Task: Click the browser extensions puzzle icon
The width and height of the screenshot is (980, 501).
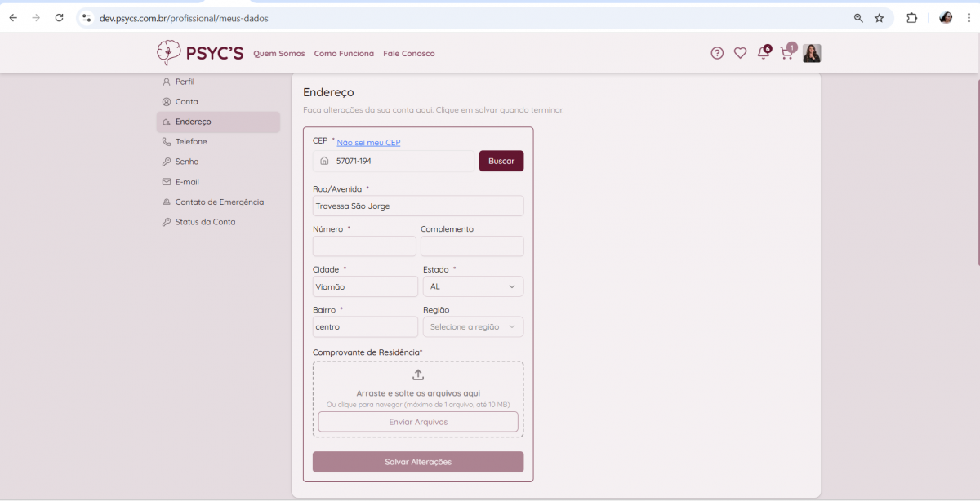Action: (x=912, y=18)
